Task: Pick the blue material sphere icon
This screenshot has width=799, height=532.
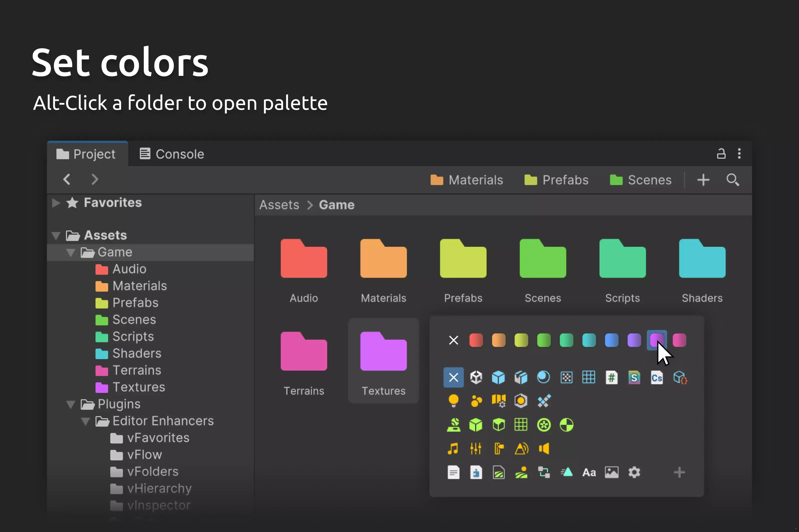Action: tap(543, 377)
